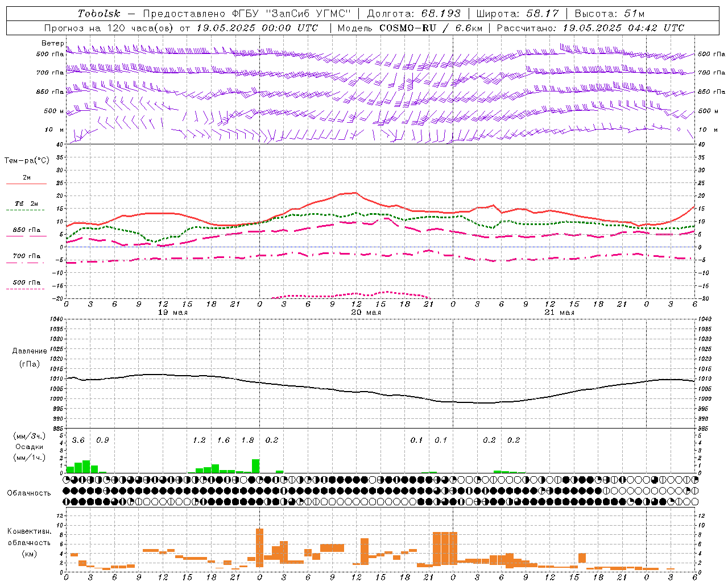Click the 'Давление (гПа)' pressure label
Image resolution: width=728 pixels, height=582 pixels.
(x=29, y=357)
